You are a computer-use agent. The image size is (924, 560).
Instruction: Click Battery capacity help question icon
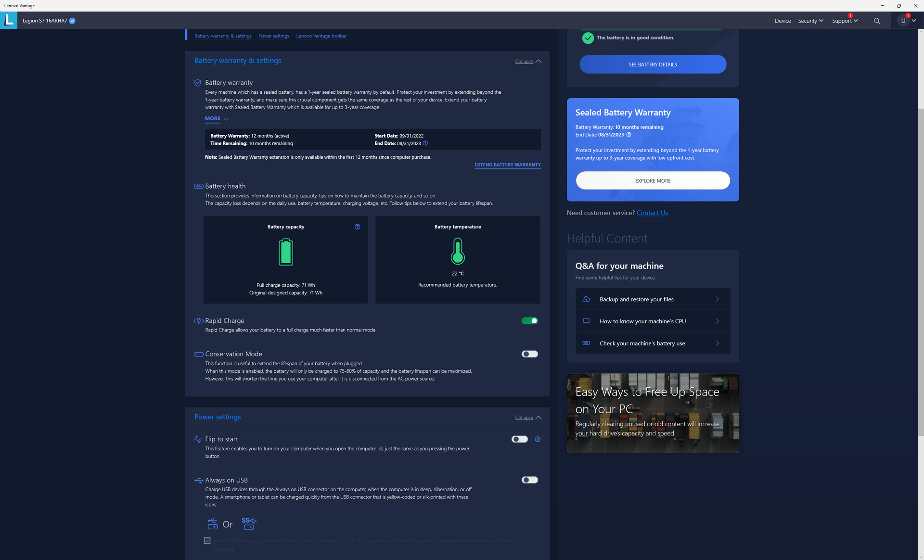pyautogui.click(x=358, y=227)
